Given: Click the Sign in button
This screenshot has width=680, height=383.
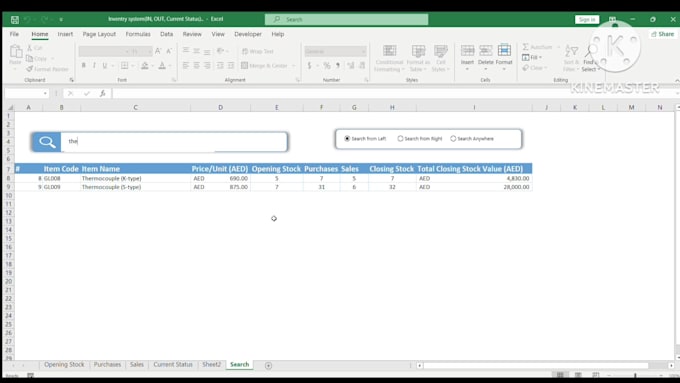Looking at the screenshot, I should click(587, 20).
